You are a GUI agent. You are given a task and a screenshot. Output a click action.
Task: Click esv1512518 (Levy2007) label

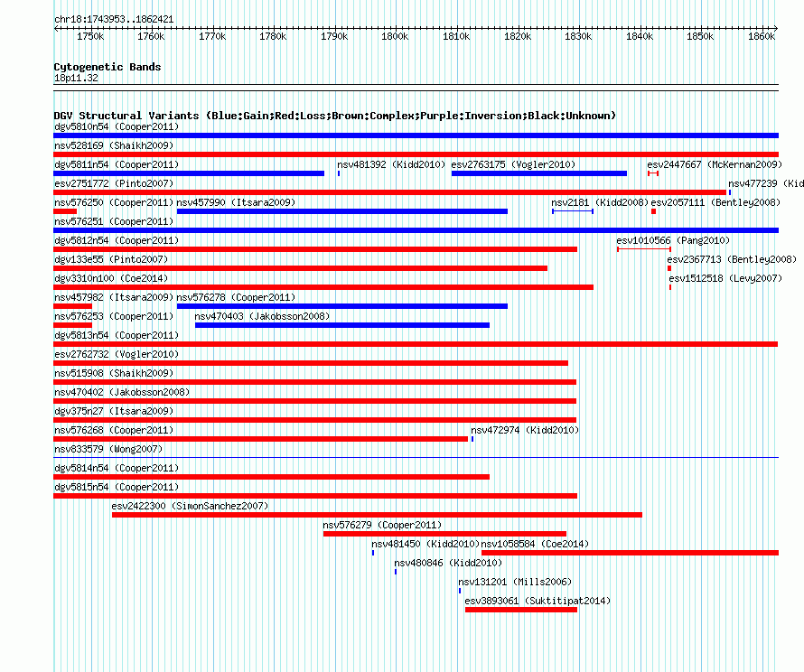point(725,278)
